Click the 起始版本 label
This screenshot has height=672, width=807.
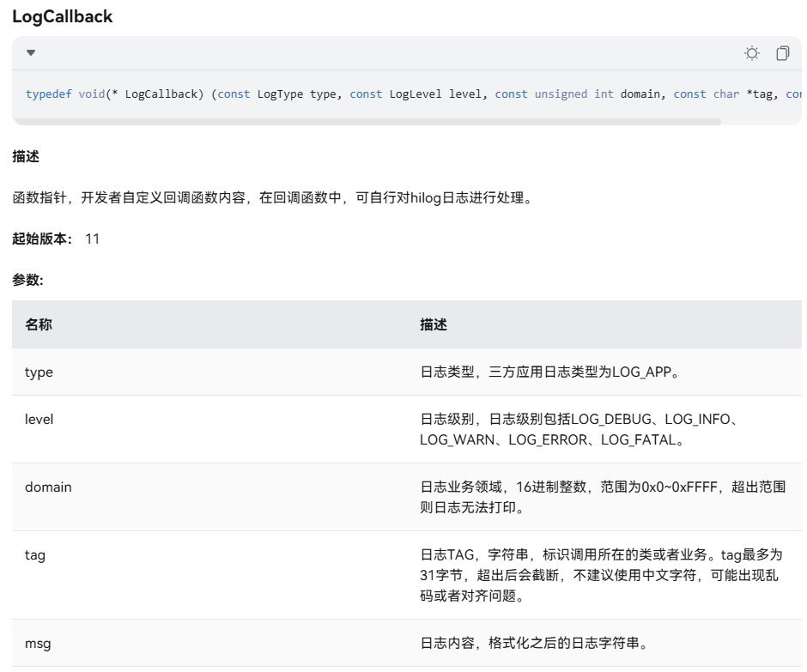pyautogui.click(x=42, y=239)
